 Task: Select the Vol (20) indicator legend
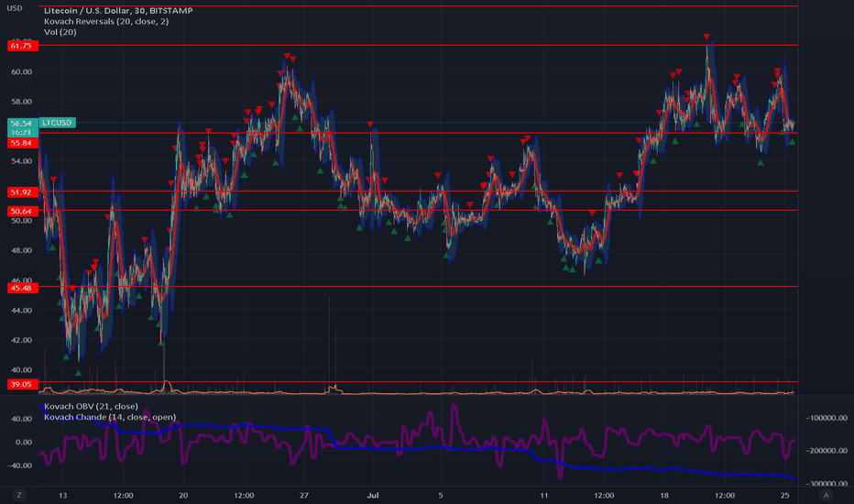tap(60, 32)
